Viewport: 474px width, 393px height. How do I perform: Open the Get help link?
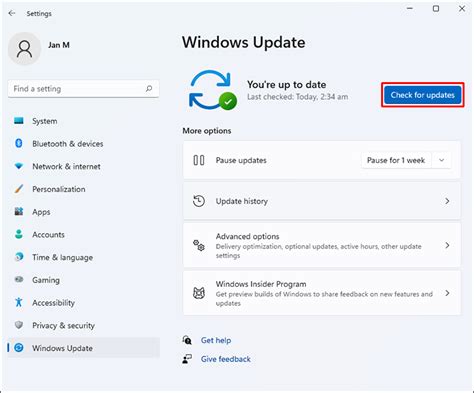(216, 340)
